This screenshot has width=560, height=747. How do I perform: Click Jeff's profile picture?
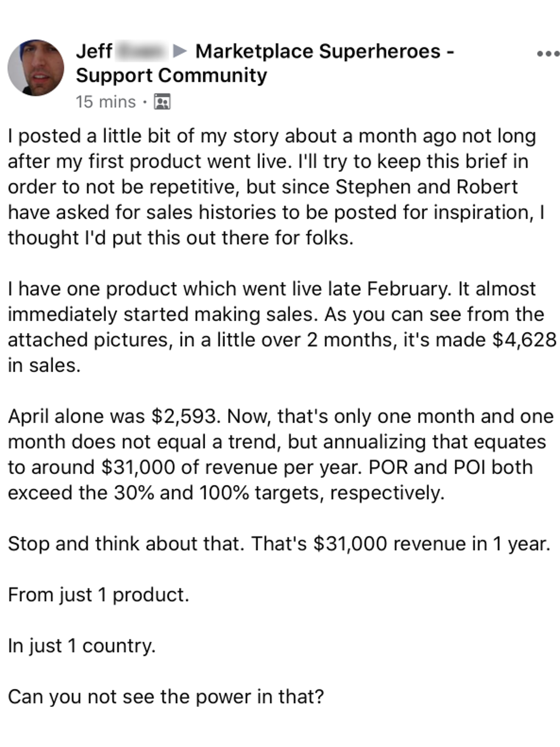click(x=36, y=68)
